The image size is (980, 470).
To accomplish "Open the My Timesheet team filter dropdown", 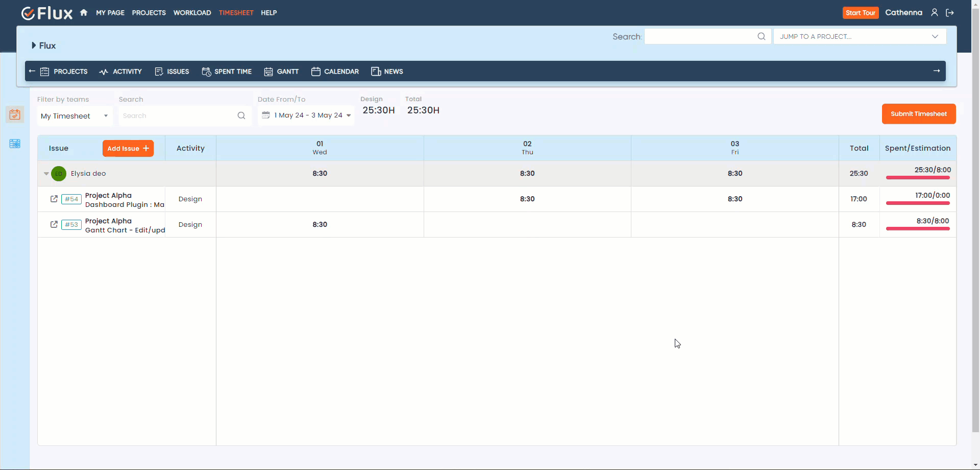I will point(75,116).
